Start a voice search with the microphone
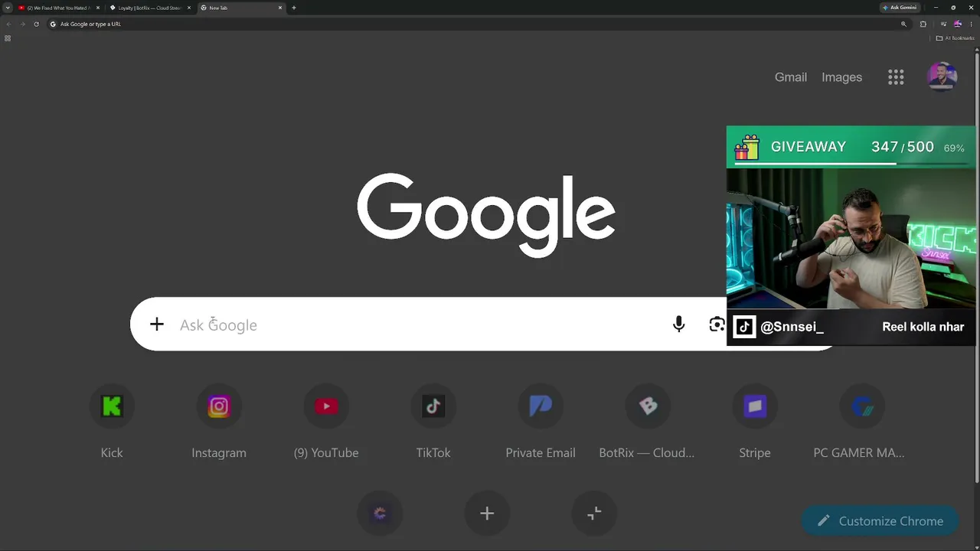Viewport: 980px width, 551px height. click(x=678, y=324)
